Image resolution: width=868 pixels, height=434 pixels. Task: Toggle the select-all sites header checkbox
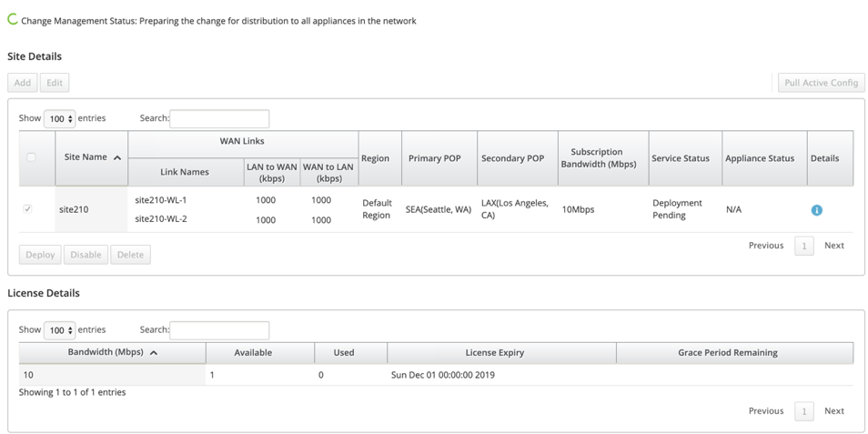point(31,157)
